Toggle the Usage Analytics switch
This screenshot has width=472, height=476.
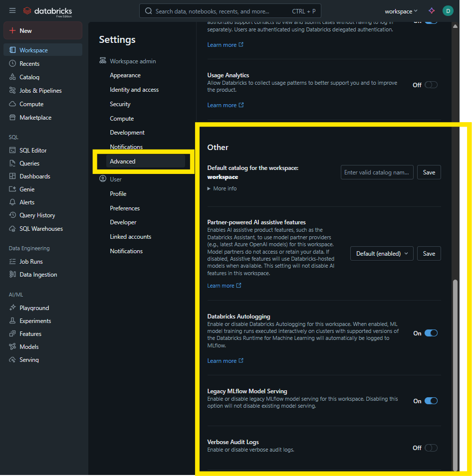point(431,85)
